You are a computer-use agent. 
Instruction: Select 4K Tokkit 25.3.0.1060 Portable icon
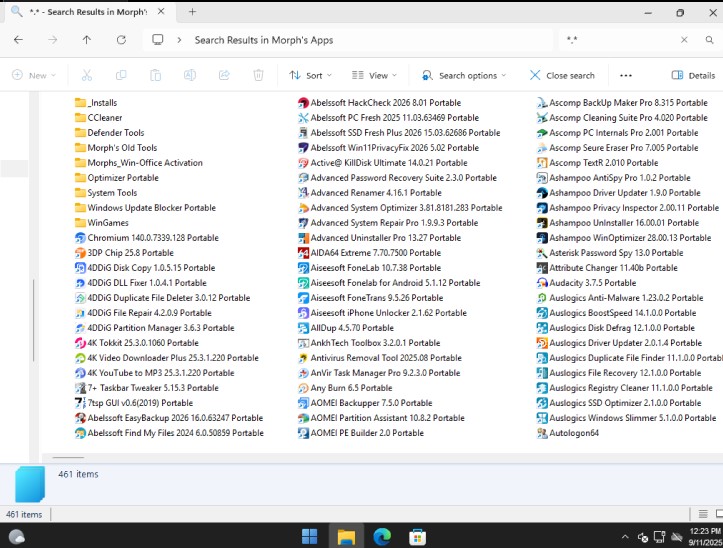(80, 343)
